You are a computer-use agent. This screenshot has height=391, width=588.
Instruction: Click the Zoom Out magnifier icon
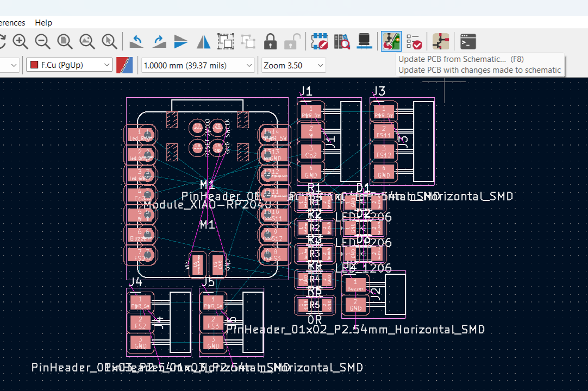pyautogui.click(x=43, y=41)
